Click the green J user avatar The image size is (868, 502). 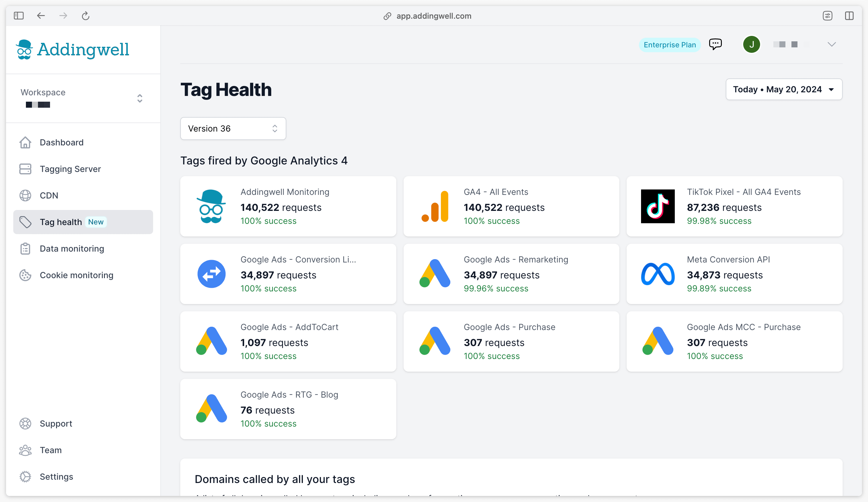(x=751, y=44)
